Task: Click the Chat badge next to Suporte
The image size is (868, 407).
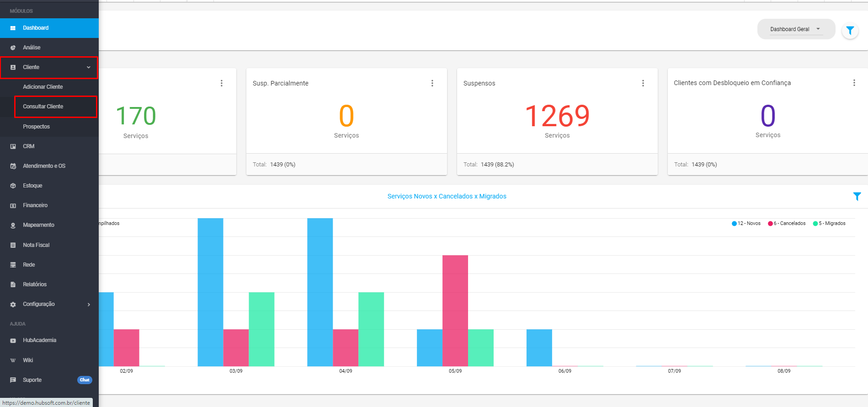Action: point(85,380)
